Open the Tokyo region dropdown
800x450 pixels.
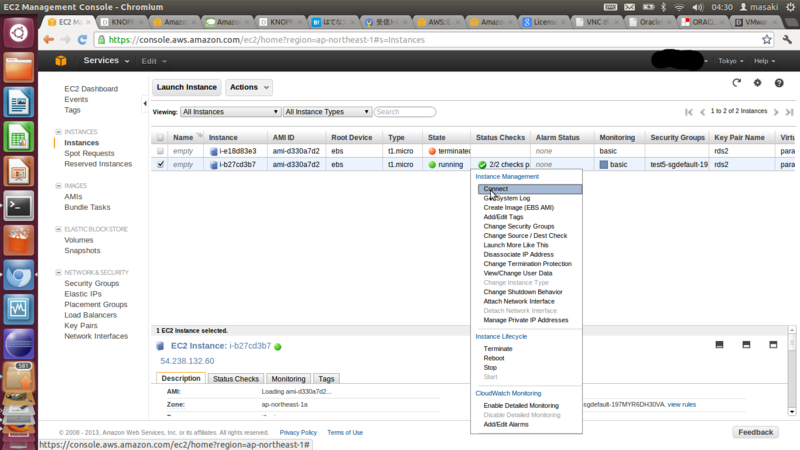731,61
